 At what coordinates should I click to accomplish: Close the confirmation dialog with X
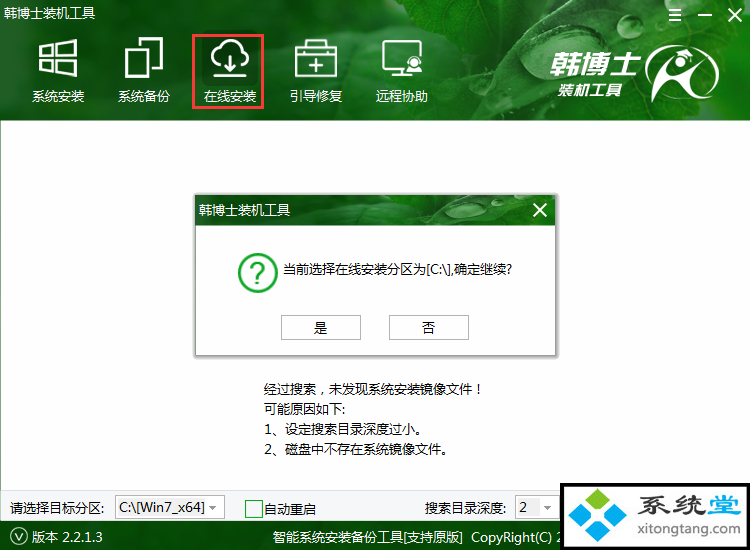[540, 210]
